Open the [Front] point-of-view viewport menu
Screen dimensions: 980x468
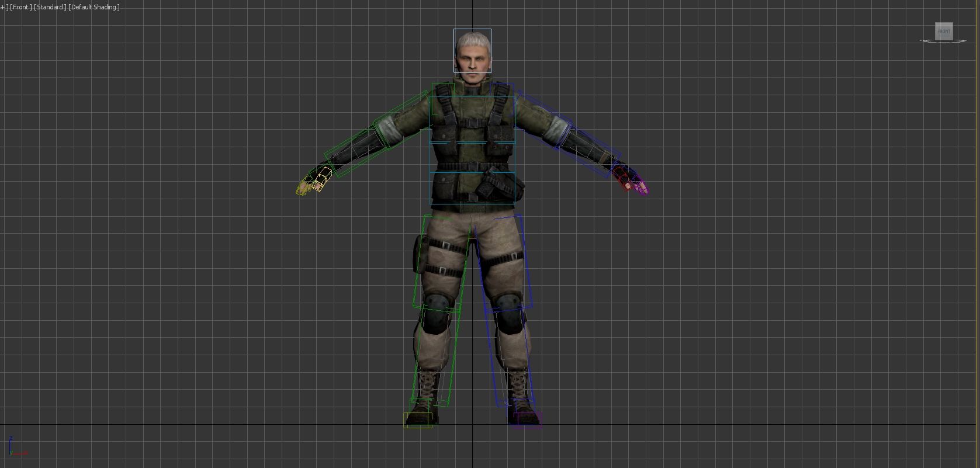(21, 7)
